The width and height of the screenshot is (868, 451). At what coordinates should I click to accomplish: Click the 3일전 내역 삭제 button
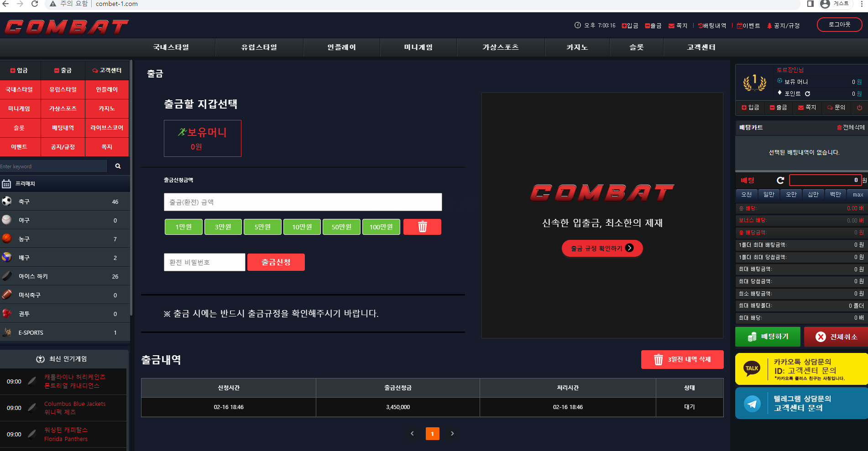click(682, 359)
